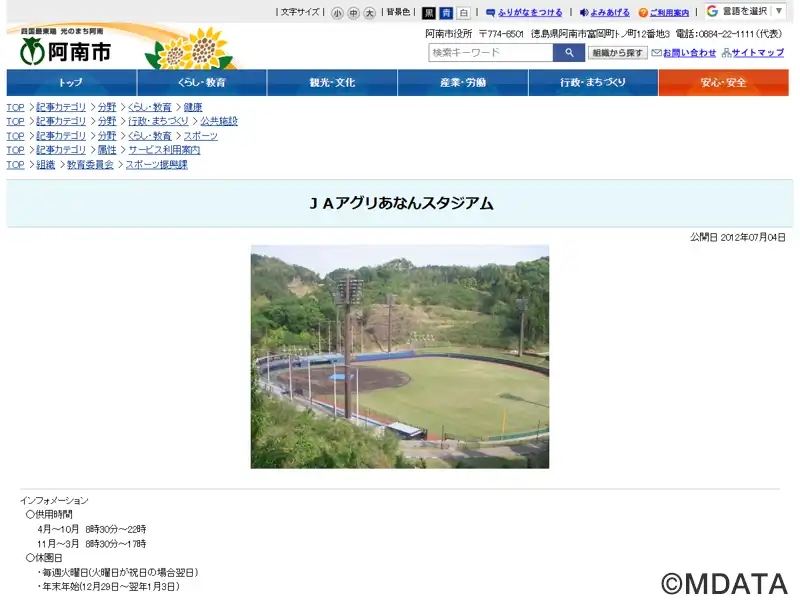Click the 4月～10月 hours line

[92, 529]
